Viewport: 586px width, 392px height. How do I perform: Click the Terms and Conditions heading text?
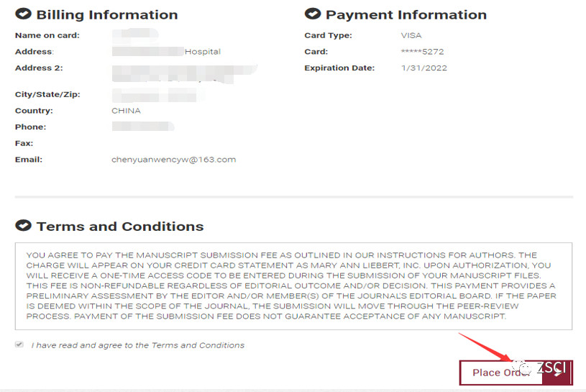point(120,226)
